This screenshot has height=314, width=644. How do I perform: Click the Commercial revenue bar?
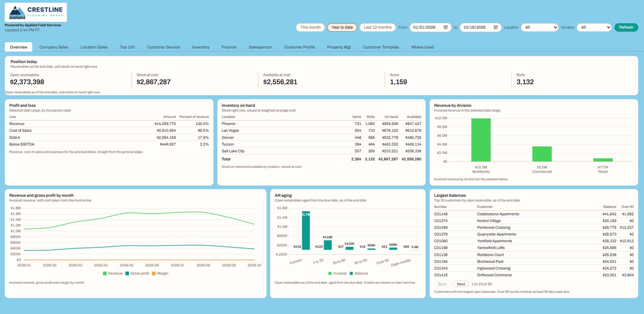pyautogui.click(x=542, y=154)
